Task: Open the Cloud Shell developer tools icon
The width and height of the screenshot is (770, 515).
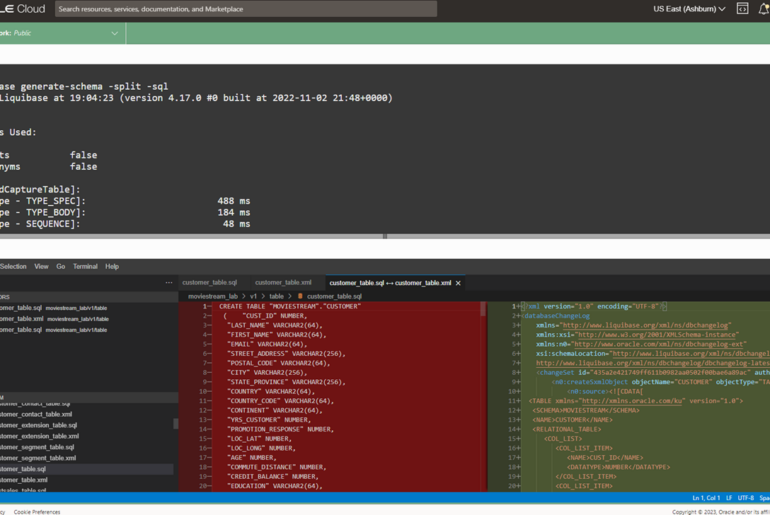Action: pos(742,9)
